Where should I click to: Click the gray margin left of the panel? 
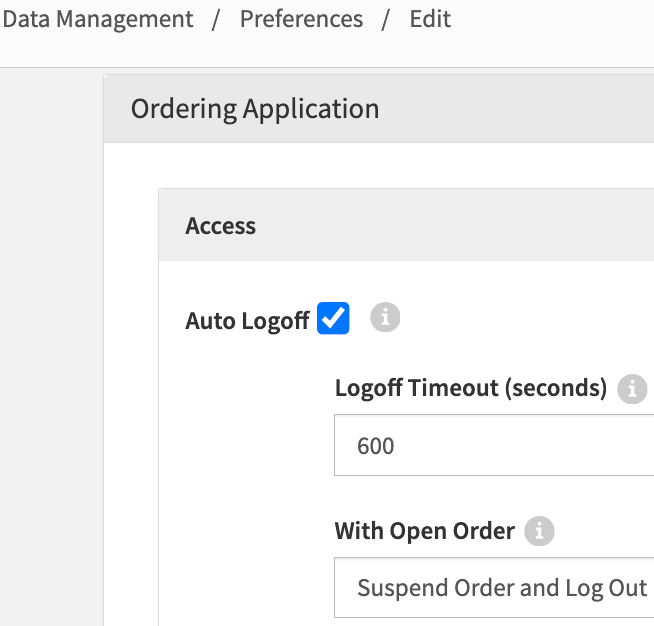[x=50, y=350]
